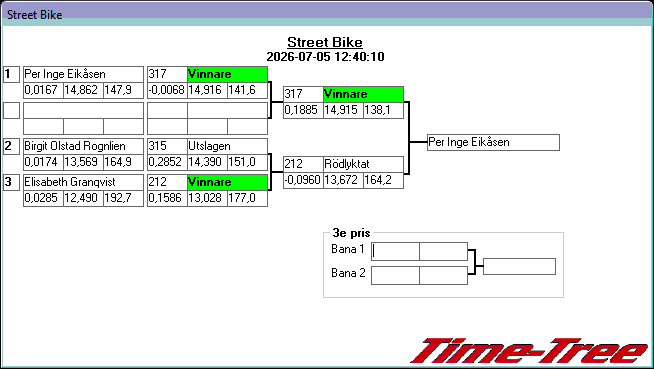Click the Bana 1 first input field
This screenshot has width=654, height=369.
(x=395, y=251)
